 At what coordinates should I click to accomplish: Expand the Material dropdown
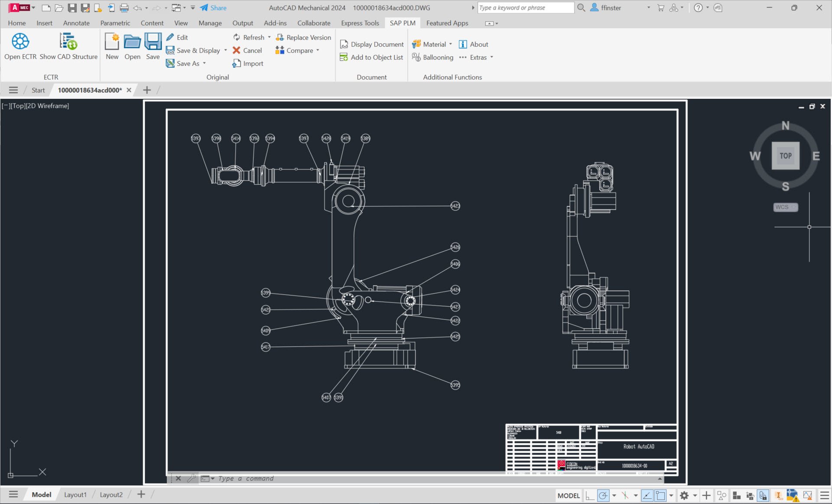point(451,44)
